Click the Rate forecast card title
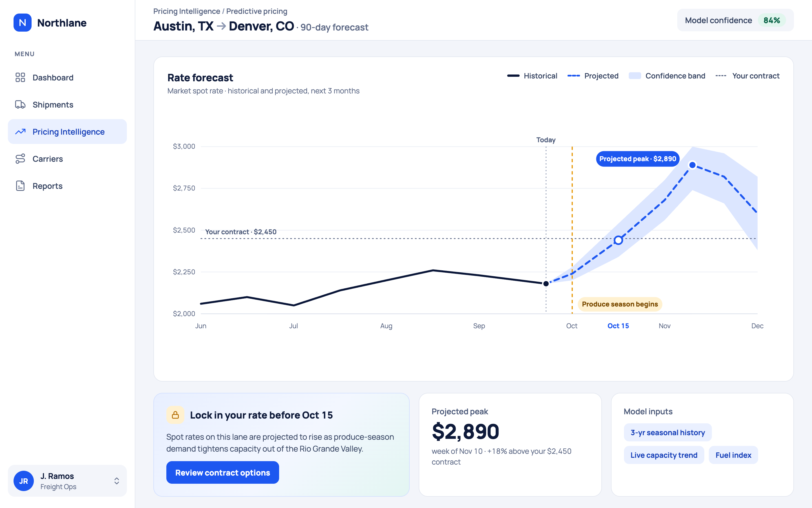812x508 pixels. tap(200, 78)
